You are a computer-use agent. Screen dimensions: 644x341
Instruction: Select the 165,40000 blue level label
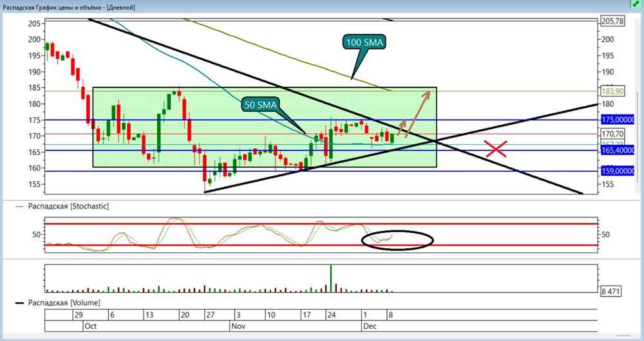click(618, 150)
